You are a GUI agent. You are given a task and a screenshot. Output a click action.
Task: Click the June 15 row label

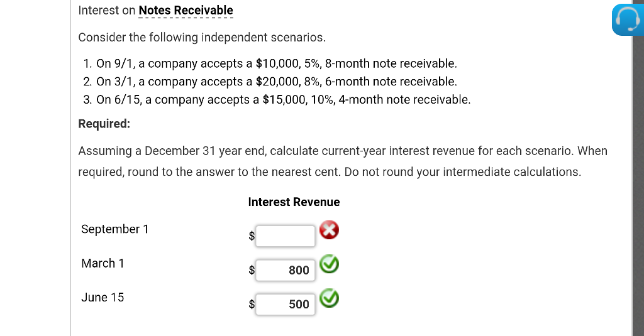coord(103,297)
